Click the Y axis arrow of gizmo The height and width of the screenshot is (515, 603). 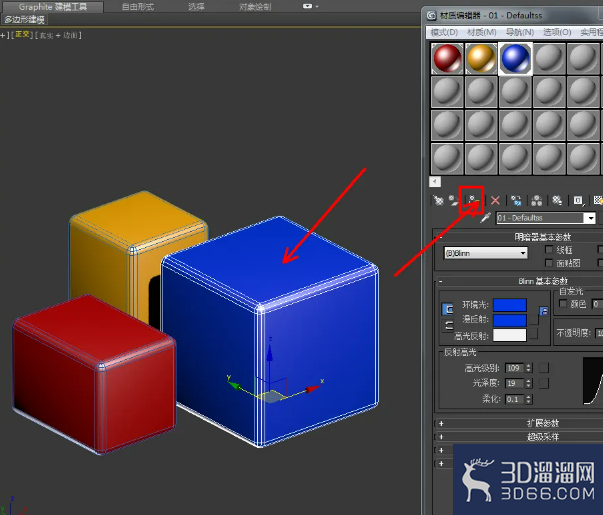point(235,385)
